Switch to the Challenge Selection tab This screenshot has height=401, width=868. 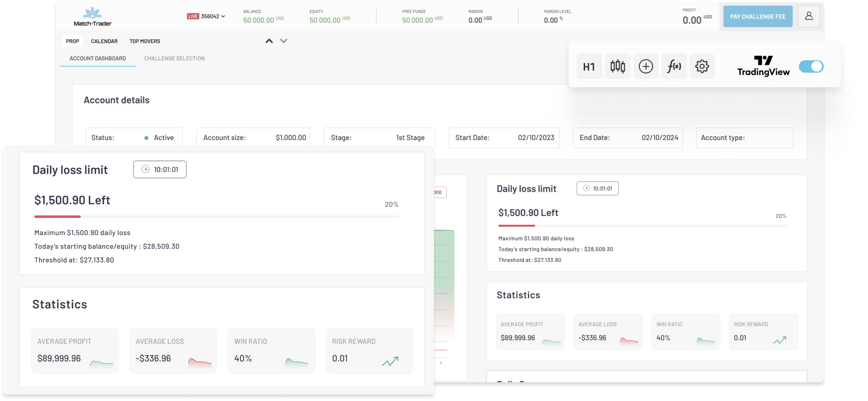(x=174, y=58)
